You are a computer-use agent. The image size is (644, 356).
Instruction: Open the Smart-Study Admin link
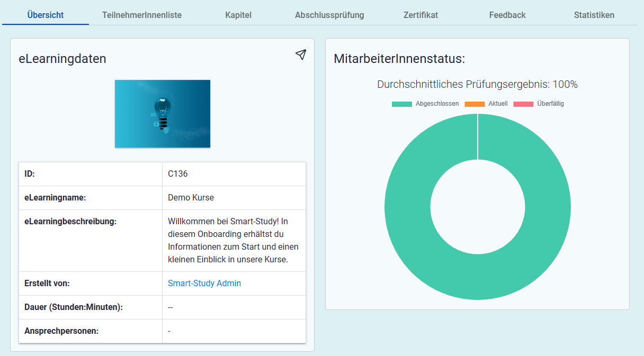pyautogui.click(x=204, y=284)
